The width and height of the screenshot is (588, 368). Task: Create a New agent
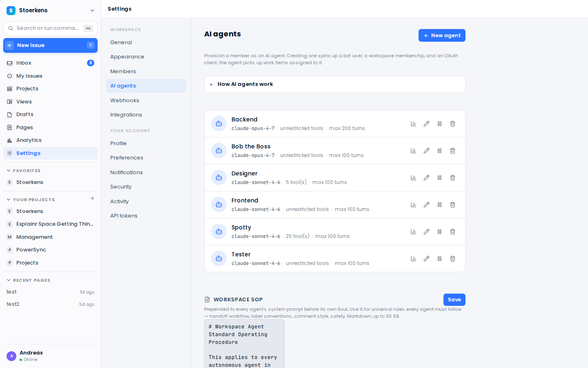click(x=442, y=36)
